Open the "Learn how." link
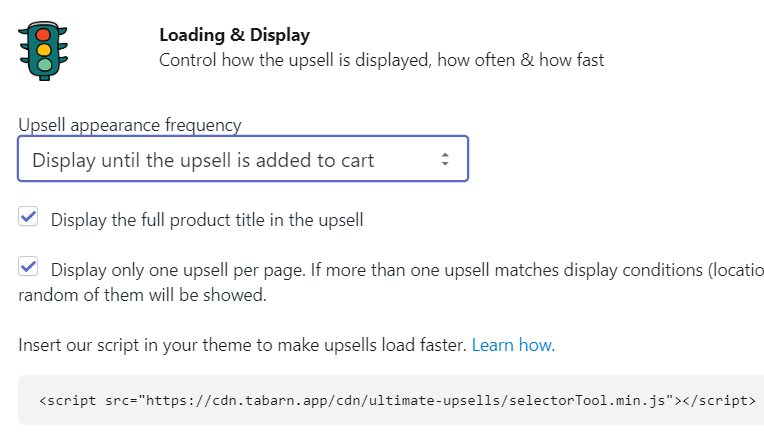The image size is (764, 438). [x=513, y=345]
